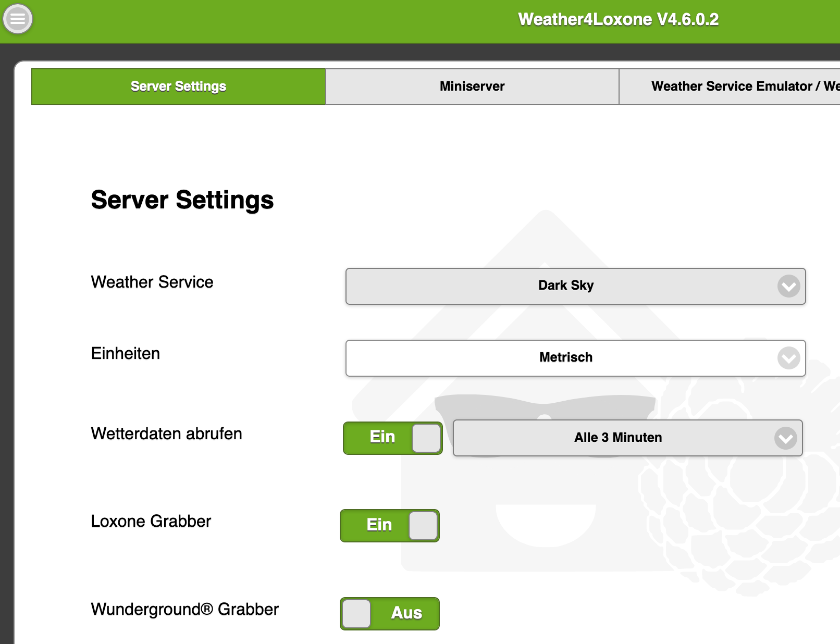This screenshot has height=644, width=840.
Task: Open the Einheiten dropdown showing Metrisch
Action: point(576,358)
